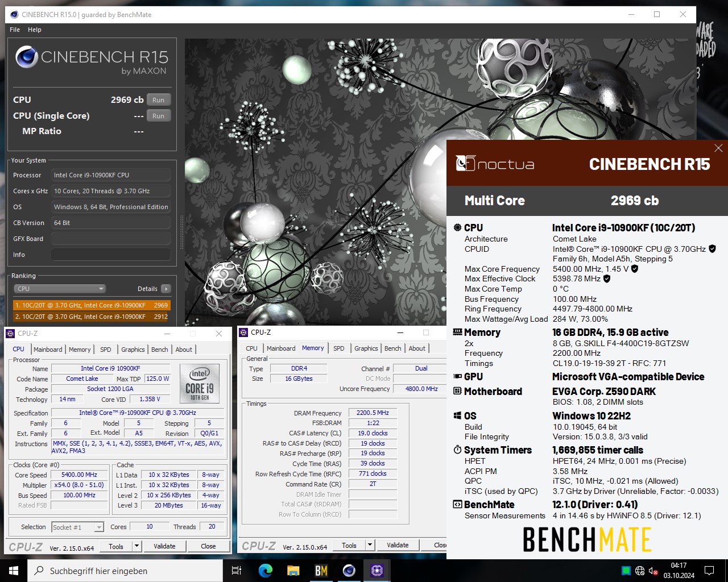
Task: Close the BenchMate result overlay
Action: click(x=718, y=148)
